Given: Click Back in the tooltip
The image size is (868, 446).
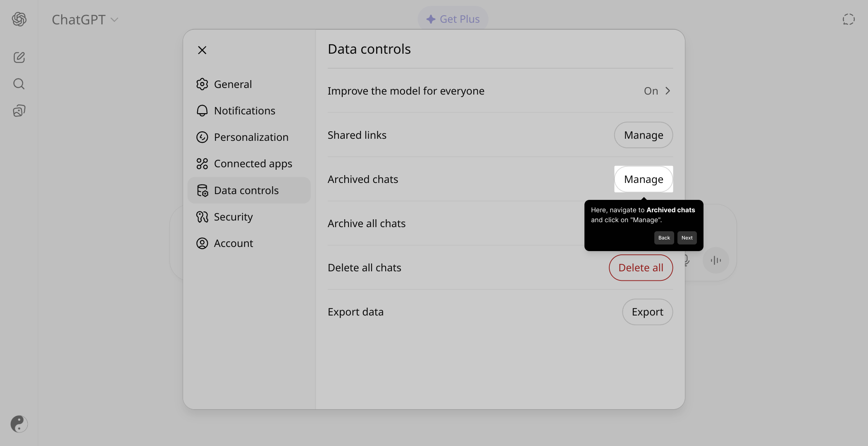Looking at the screenshot, I should (x=664, y=238).
